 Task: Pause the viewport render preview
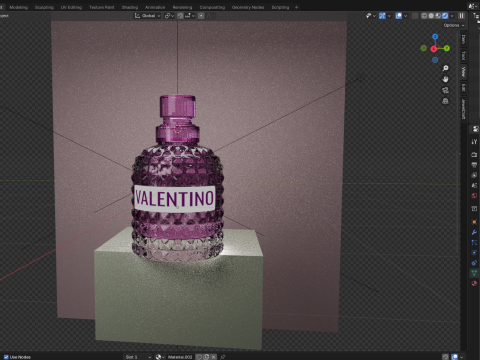coord(461,16)
